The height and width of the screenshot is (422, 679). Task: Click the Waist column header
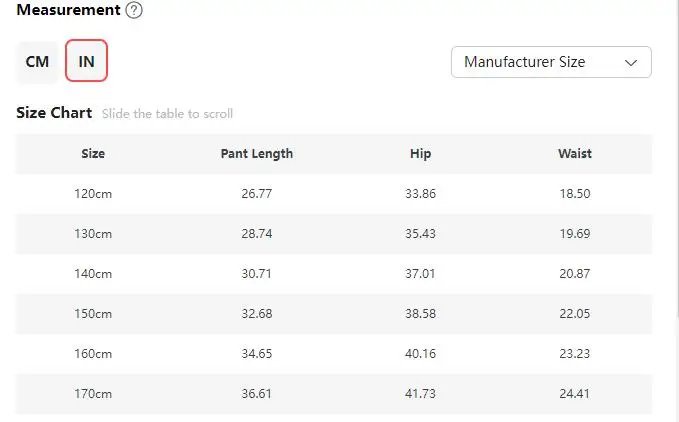tap(575, 154)
